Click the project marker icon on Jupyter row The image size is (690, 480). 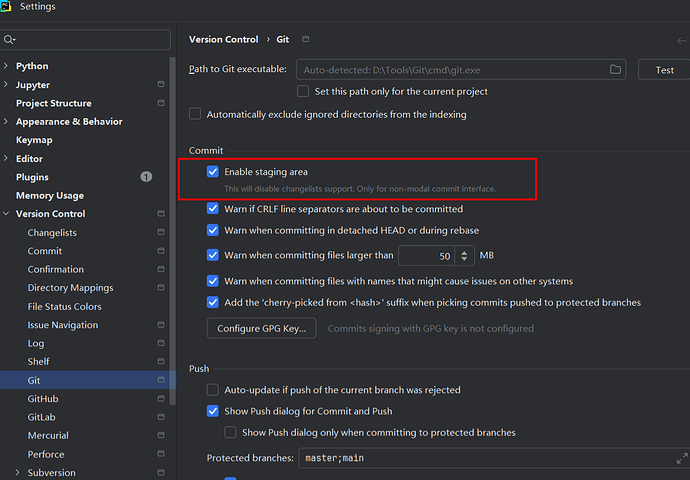click(161, 84)
